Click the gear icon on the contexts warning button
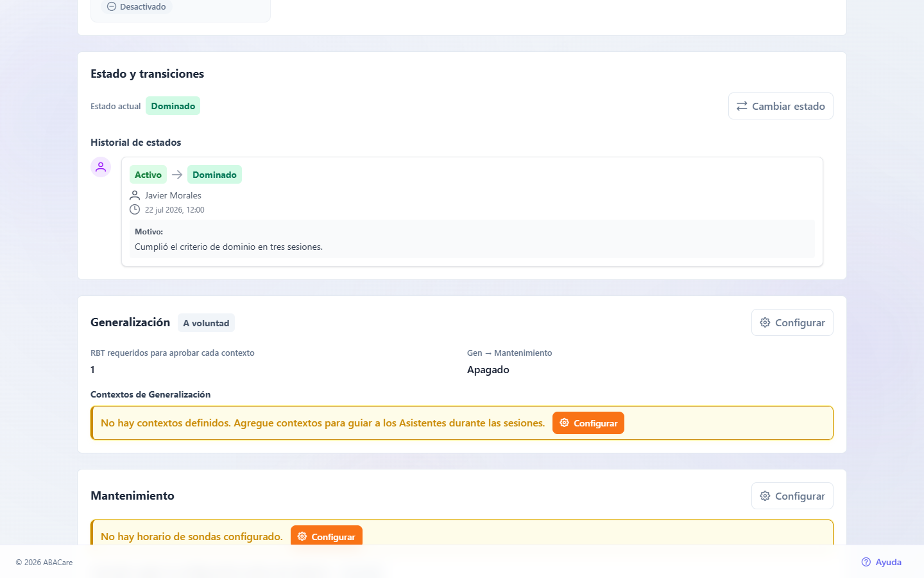 click(564, 423)
